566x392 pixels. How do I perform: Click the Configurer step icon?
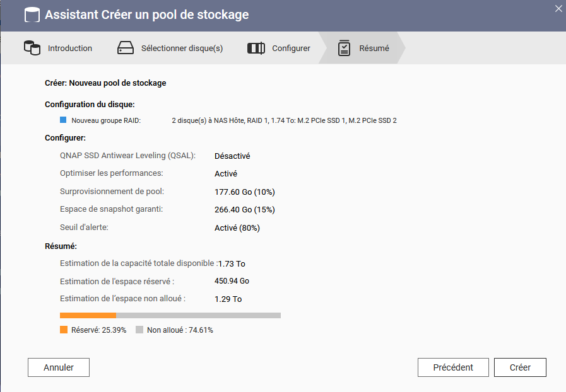tap(256, 48)
